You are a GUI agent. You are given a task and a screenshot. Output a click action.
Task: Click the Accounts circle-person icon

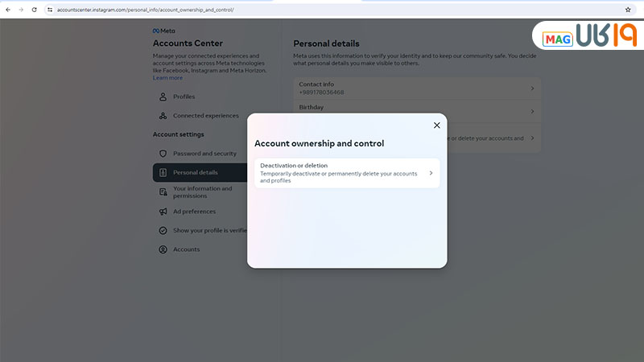[163, 249]
